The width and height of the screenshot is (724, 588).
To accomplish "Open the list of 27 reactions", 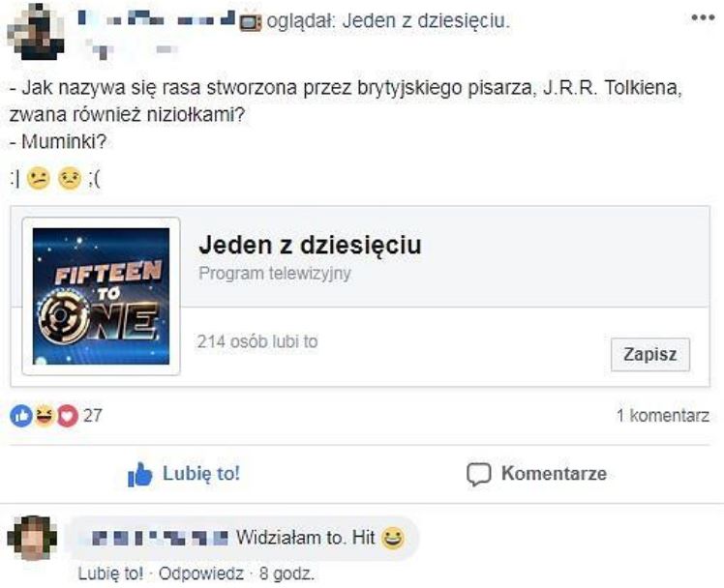I will 93,416.
